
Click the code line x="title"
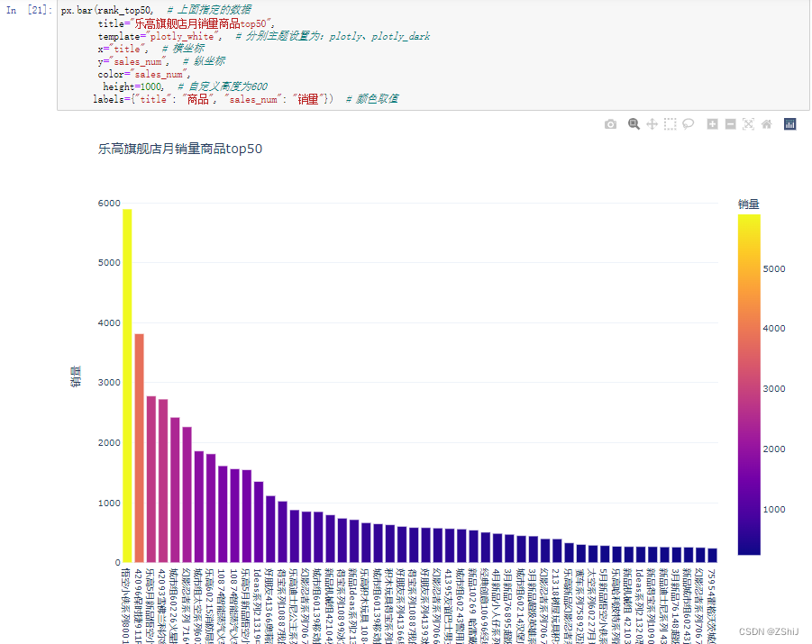123,49
